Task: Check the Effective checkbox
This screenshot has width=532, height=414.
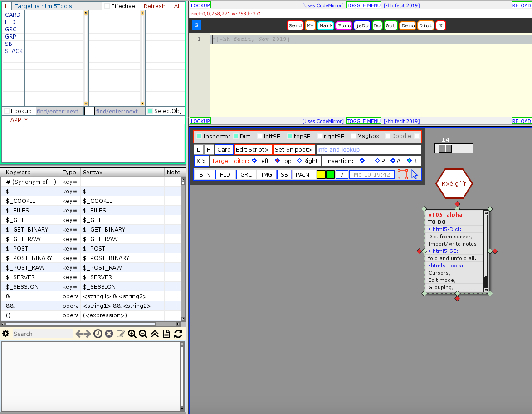Action: pos(107,6)
